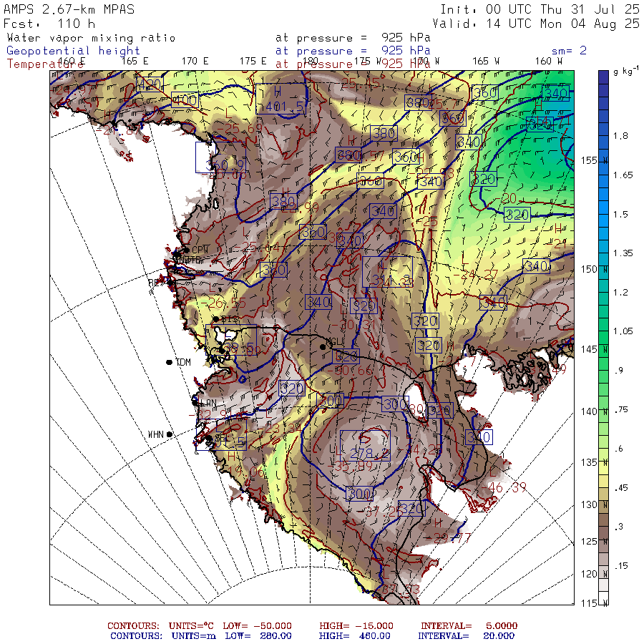Select the '.6' color bar value
The image size is (644, 644).
pyautogui.click(x=619, y=449)
